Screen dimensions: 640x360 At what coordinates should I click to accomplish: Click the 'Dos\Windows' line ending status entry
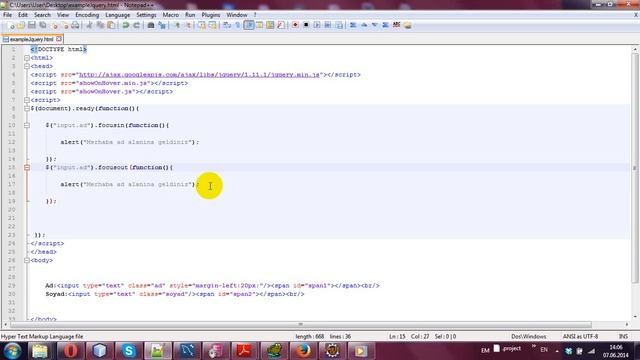click(529, 337)
